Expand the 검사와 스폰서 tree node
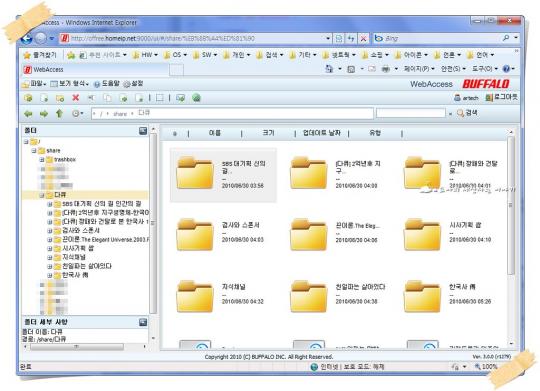 [50, 230]
